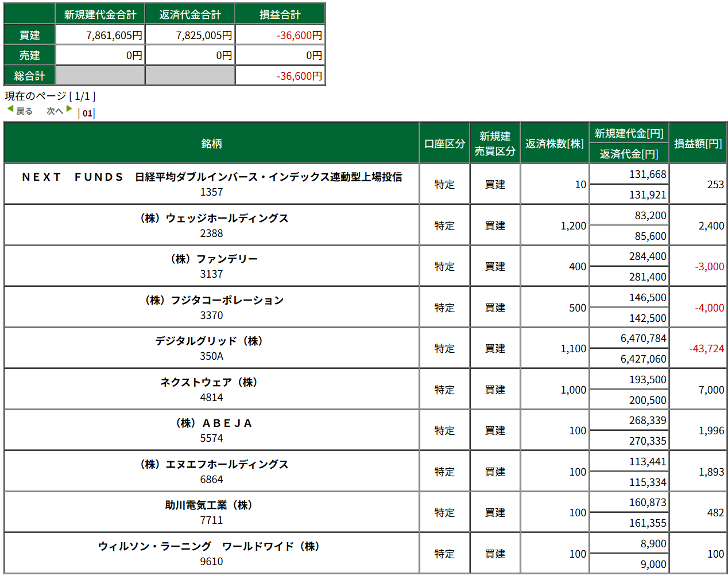Screen dimensions: 728x576
Task: Open page 01 in the pagination
Action: (87, 114)
